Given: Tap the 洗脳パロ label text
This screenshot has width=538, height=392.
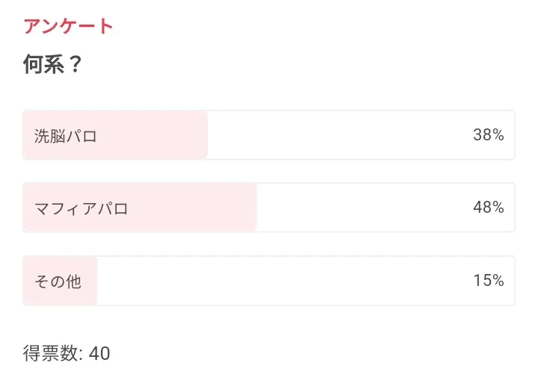Looking at the screenshot, I should (66, 136).
